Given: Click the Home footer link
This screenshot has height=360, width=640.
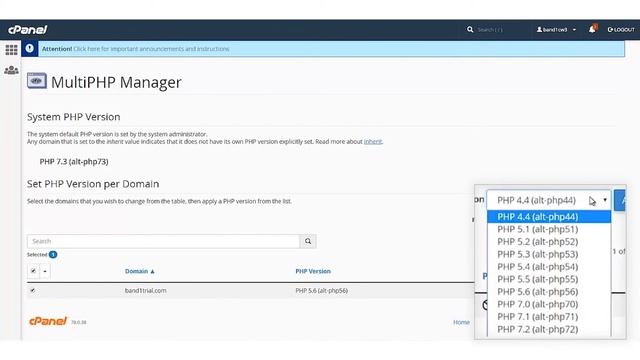Looking at the screenshot, I should (461, 322).
